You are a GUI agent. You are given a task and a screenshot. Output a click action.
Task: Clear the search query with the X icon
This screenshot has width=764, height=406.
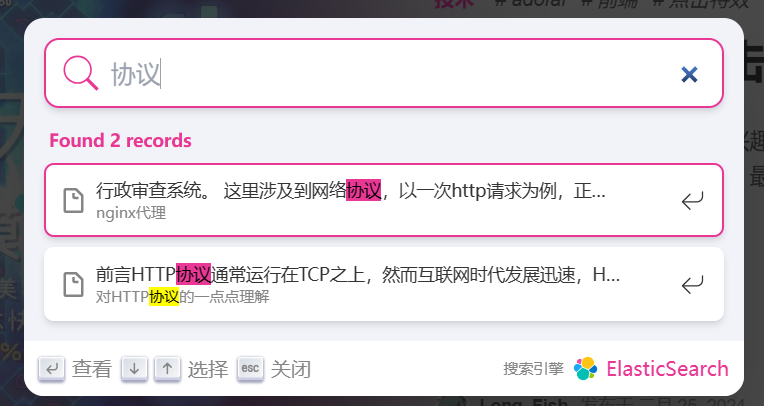point(689,75)
